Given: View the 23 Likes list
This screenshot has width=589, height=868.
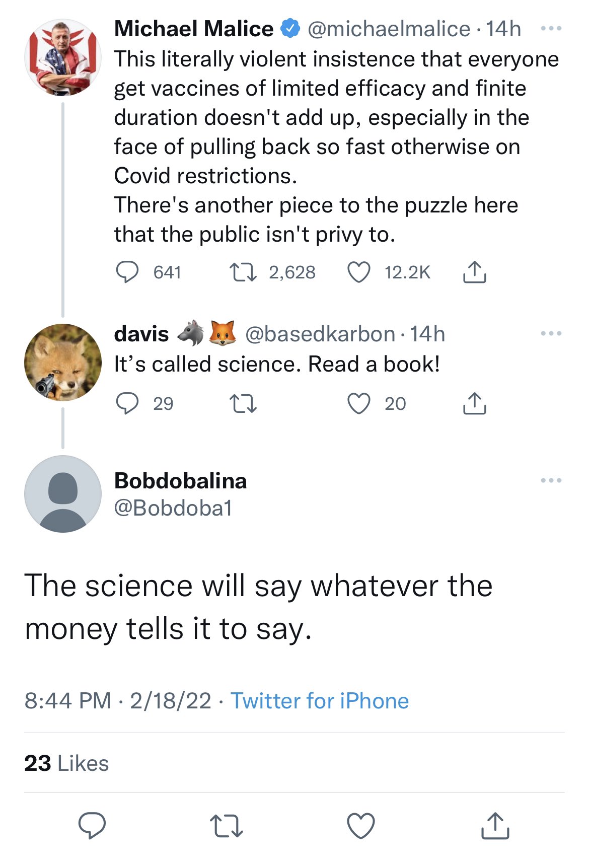Looking at the screenshot, I should coord(66,763).
